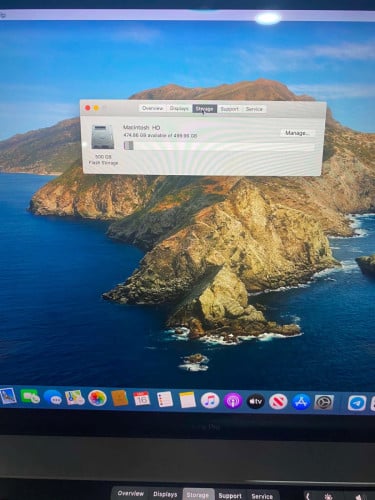Open Maps from the Dock

(x=75, y=398)
